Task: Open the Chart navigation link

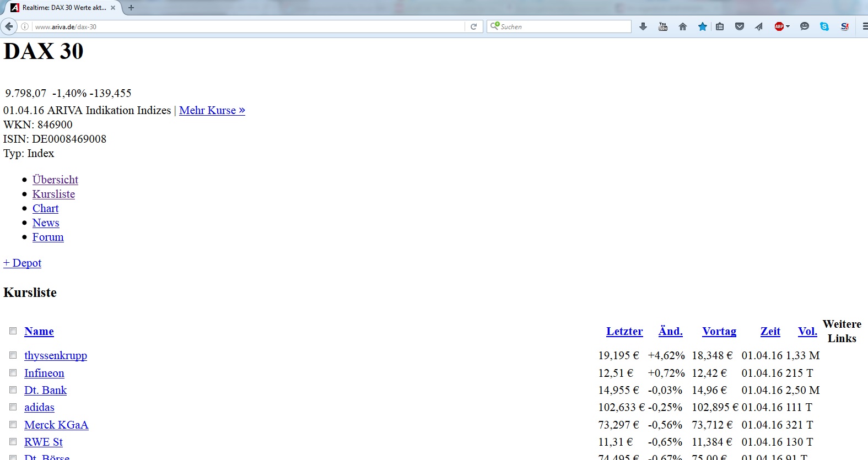Action: [45, 208]
